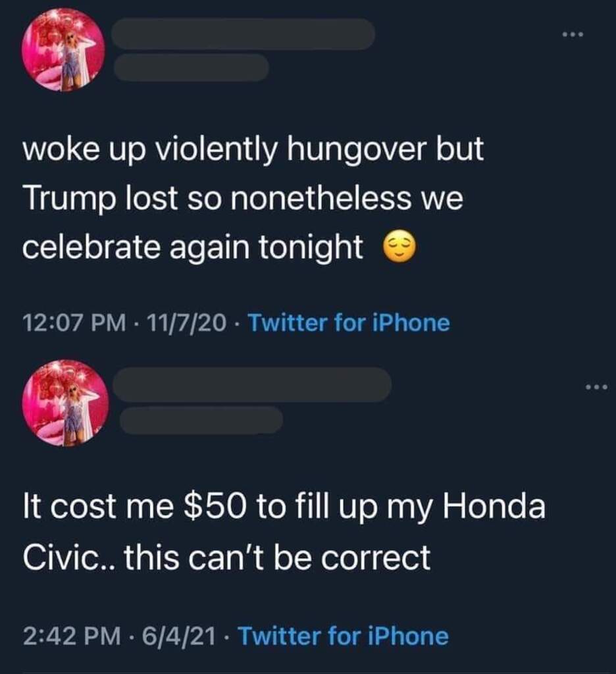Click the redacted handle under first tweet's name
This screenshot has width=616, height=674.
point(192,68)
